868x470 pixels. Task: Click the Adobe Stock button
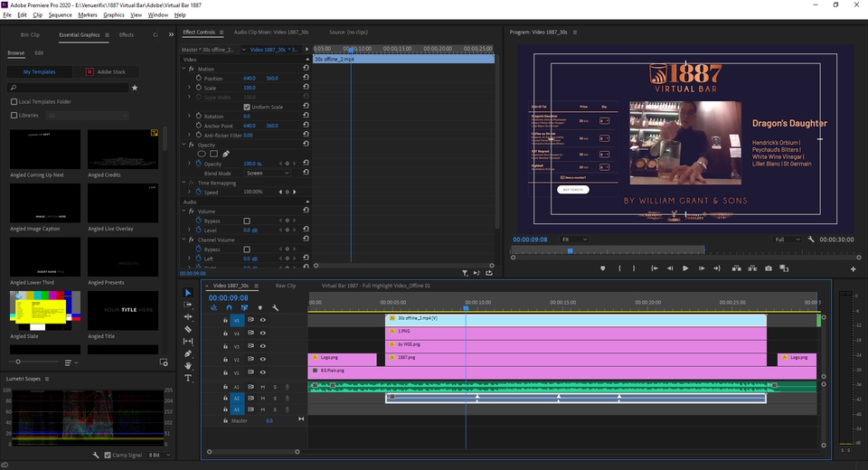pos(107,71)
